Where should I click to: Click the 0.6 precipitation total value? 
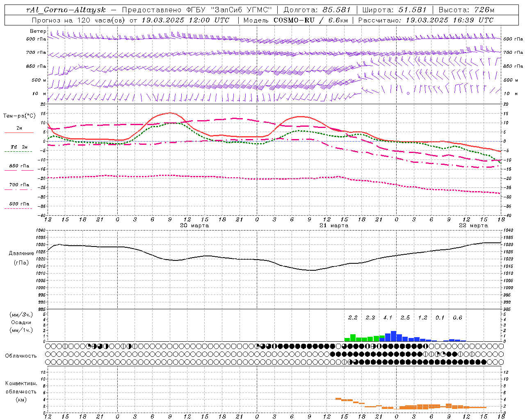coord(457,317)
